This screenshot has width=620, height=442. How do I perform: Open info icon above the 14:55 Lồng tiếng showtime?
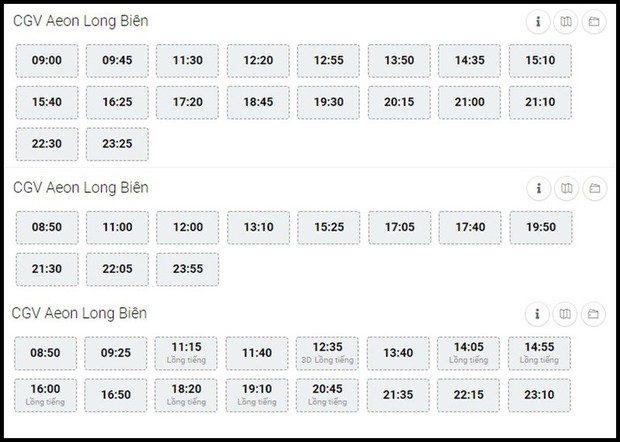click(537, 314)
